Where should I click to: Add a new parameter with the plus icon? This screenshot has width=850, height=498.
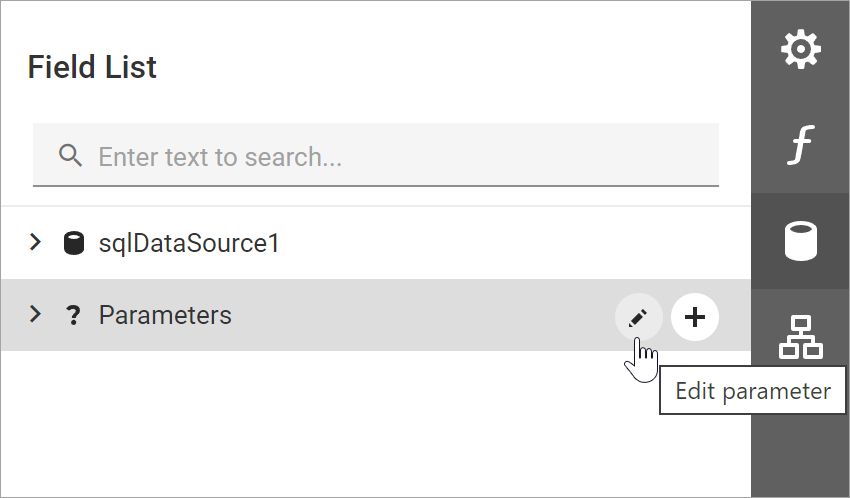coord(695,317)
